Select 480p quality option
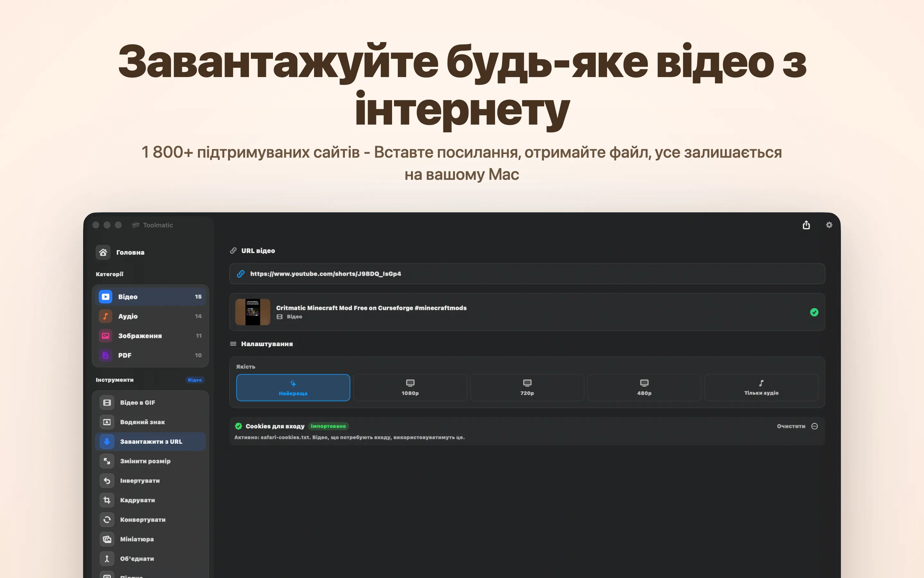The width and height of the screenshot is (924, 578). coord(644,388)
